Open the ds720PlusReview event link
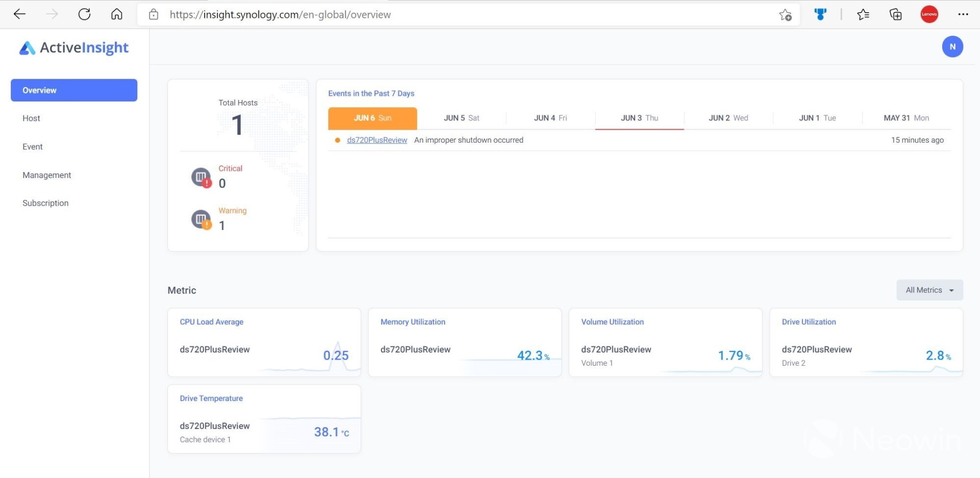Image resolution: width=980 pixels, height=478 pixels. tap(377, 140)
